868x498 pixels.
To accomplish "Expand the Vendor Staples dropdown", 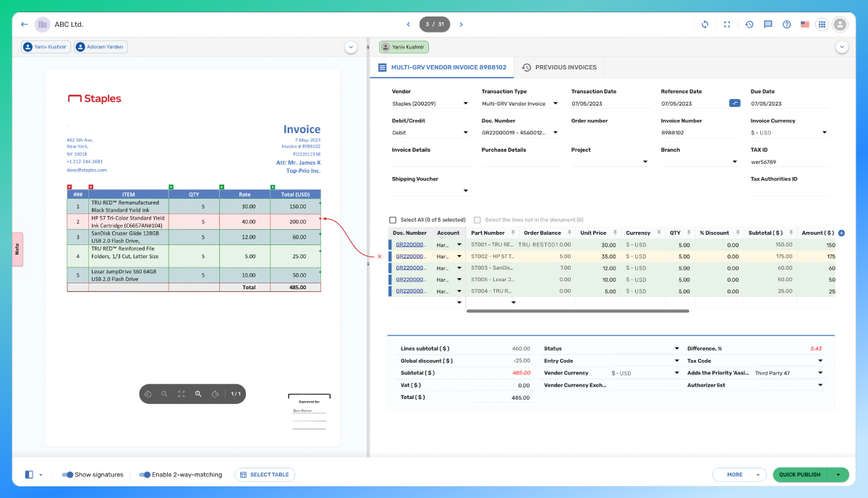I will click(x=430, y=103).
